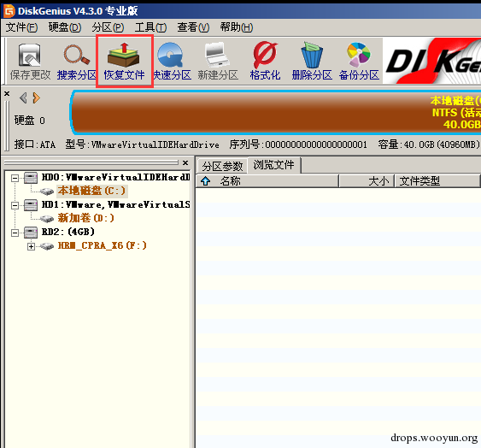Open Backup Partition (备份分区) tool
The height and width of the screenshot is (448, 481).
pos(359,62)
